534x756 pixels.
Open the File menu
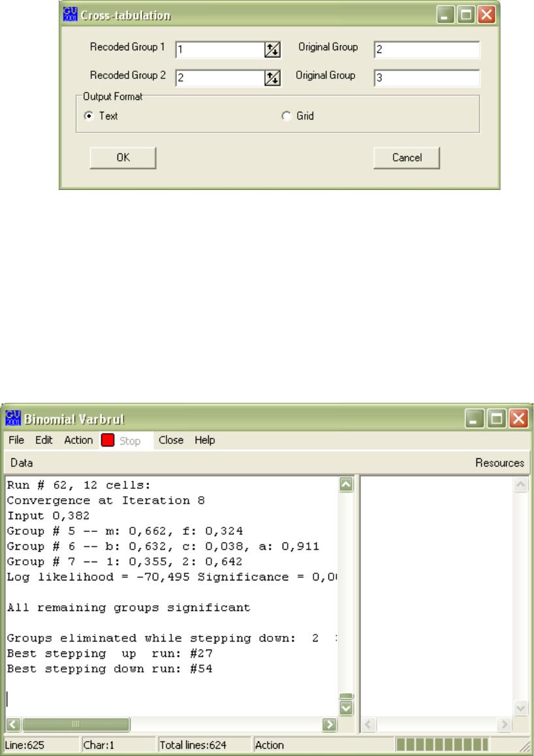[17, 441]
